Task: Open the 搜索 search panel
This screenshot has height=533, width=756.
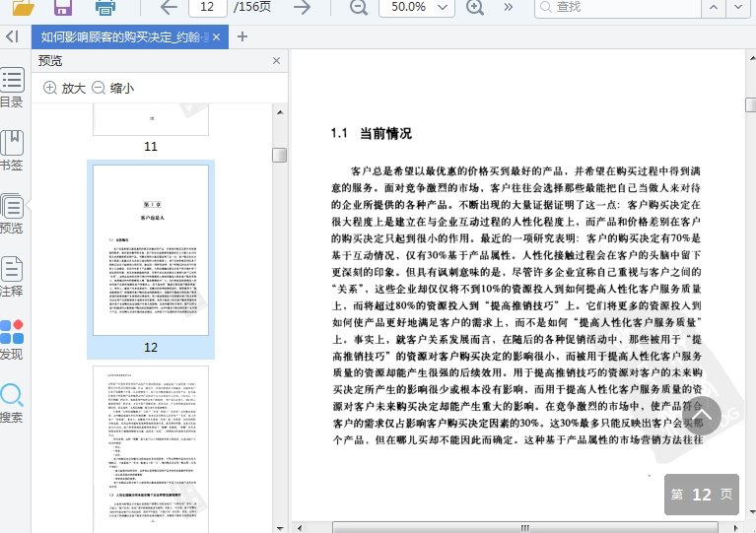Action: pyautogui.click(x=12, y=403)
